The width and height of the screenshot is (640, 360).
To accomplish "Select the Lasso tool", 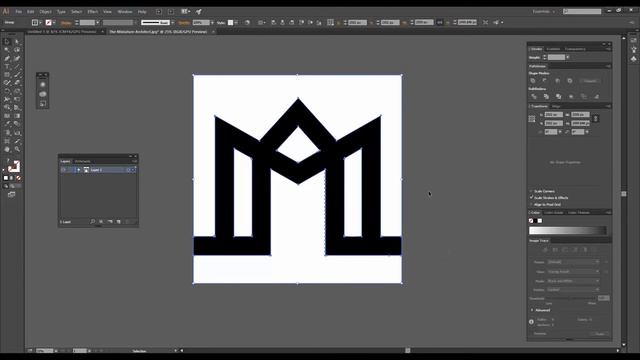I will (x=17, y=50).
